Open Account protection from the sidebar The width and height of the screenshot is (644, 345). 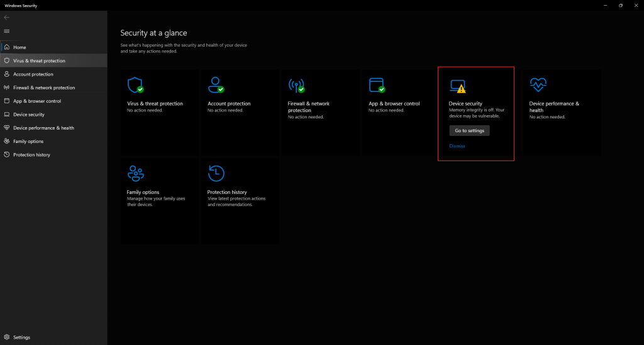tap(54, 74)
